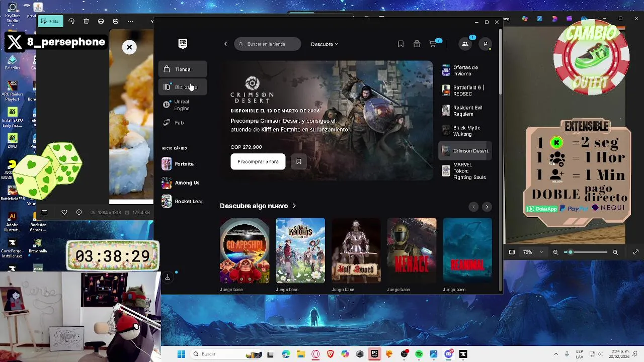Select Battlefield 6 REDSEC in the featured list

(465, 90)
